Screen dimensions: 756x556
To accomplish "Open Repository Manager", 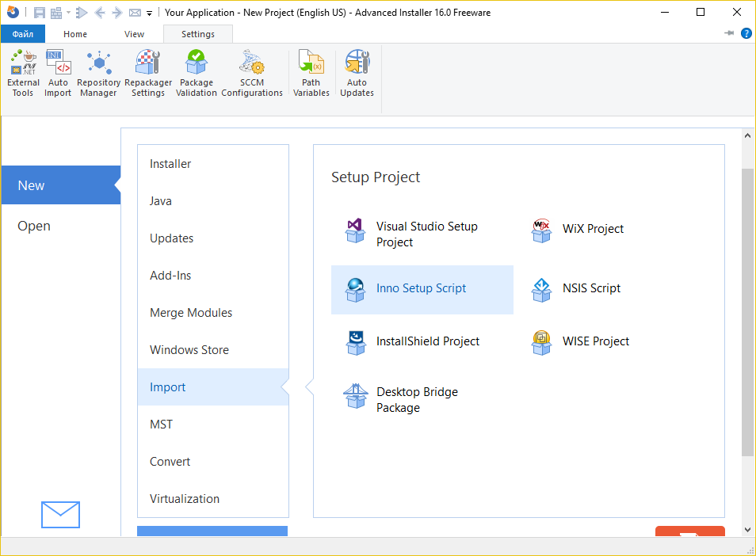I will coord(98,73).
